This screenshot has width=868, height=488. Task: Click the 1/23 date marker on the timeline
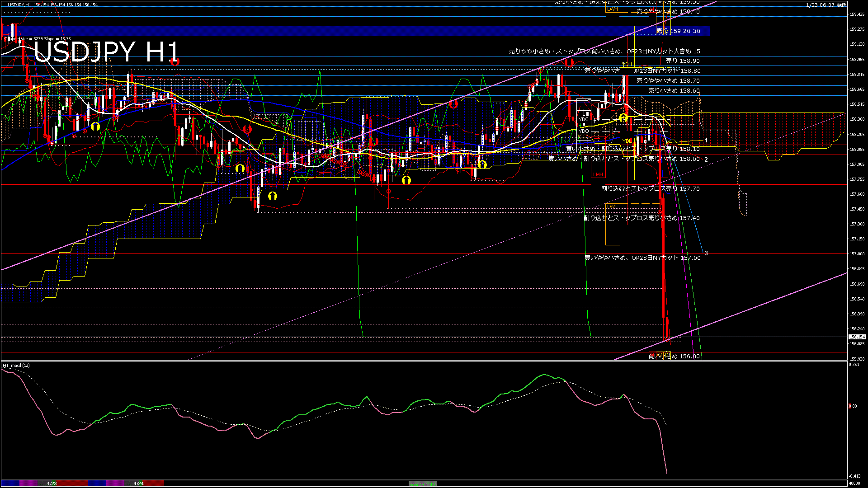pos(52,483)
